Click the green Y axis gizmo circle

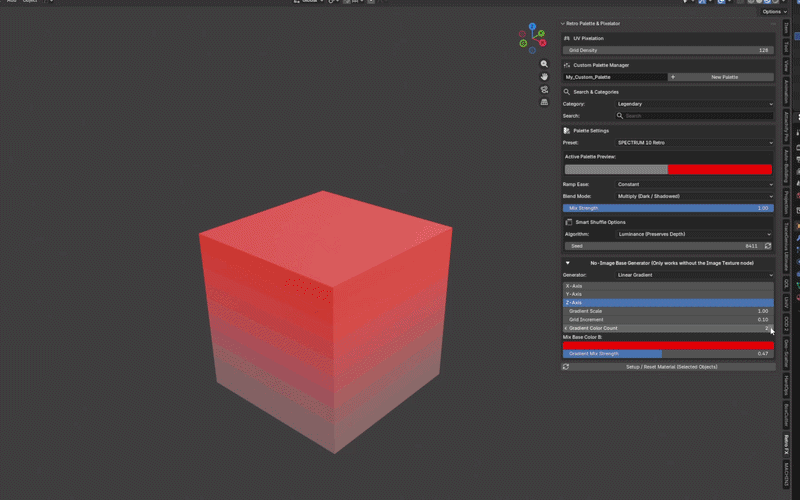point(541,34)
